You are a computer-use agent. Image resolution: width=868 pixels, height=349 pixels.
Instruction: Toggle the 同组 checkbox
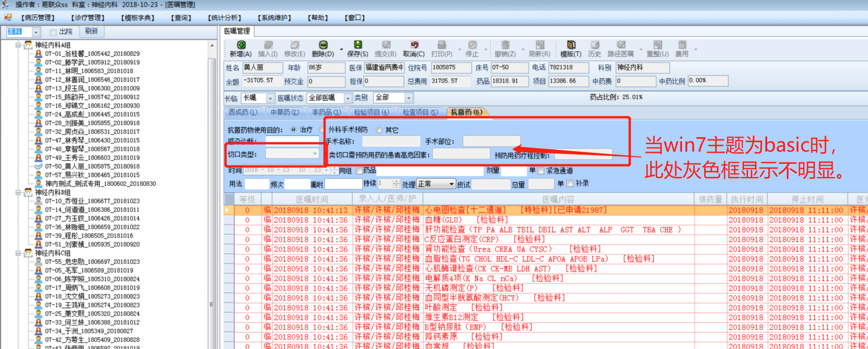pos(359,171)
